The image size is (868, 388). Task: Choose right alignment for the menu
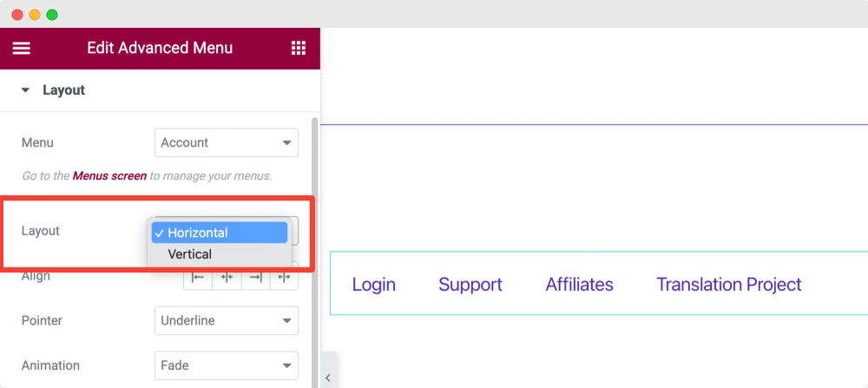256,277
